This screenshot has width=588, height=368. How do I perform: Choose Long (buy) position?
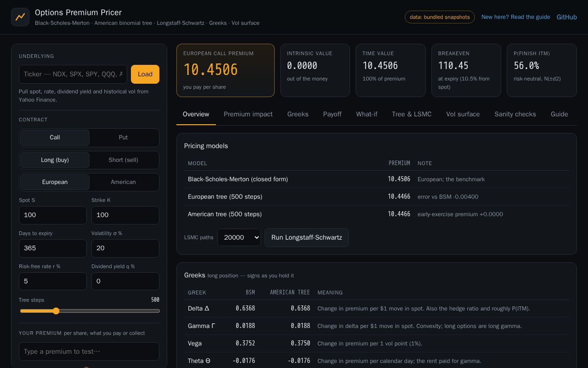pos(55,160)
